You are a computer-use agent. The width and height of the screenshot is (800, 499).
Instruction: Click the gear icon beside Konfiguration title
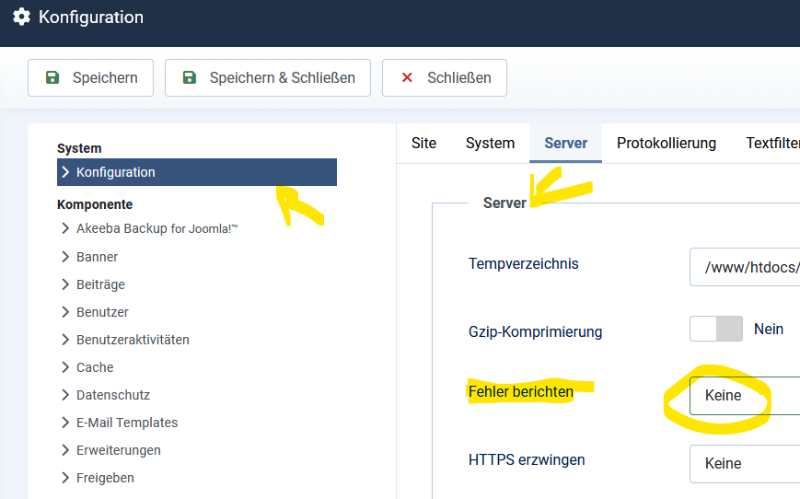tap(21, 17)
